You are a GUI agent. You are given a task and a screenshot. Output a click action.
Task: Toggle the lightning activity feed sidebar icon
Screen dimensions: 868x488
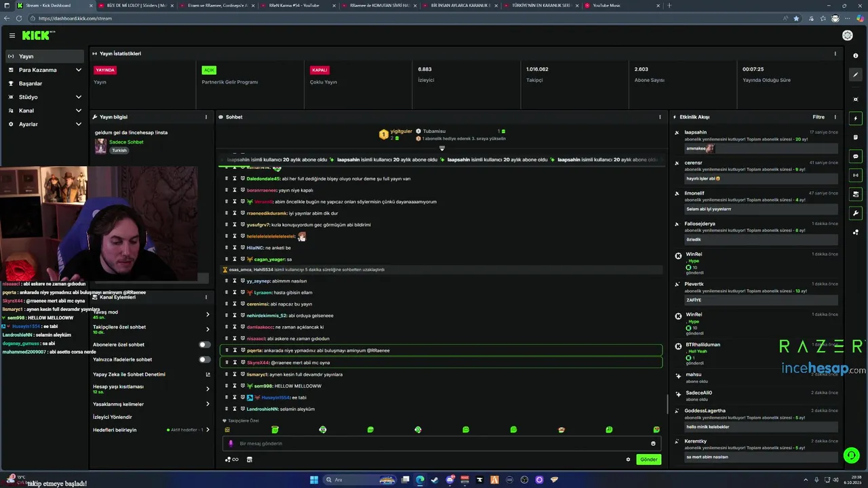pyautogui.click(x=856, y=118)
